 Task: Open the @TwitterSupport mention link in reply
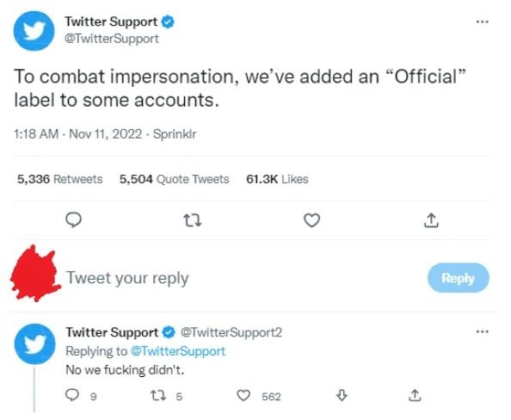pyautogui.click(x=178, y=351)
